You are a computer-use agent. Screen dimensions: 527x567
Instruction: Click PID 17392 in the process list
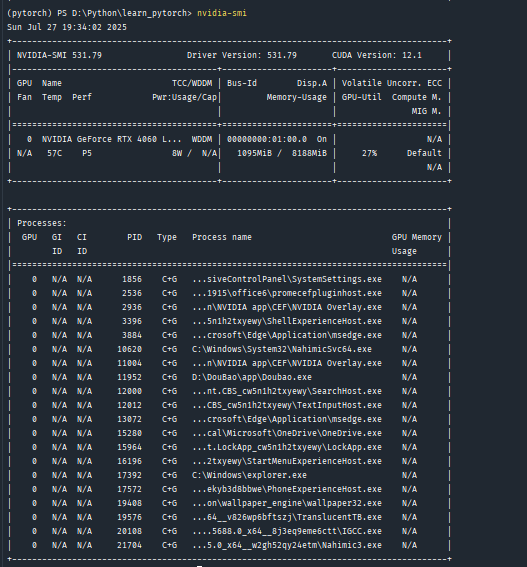pos(129,476)
